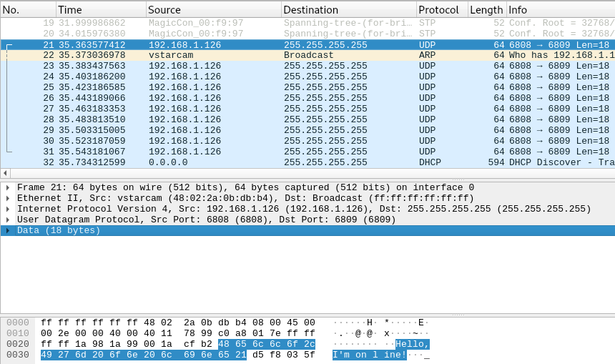
Task: Click hex offset 0020 row label
Action: coord(18,344)
